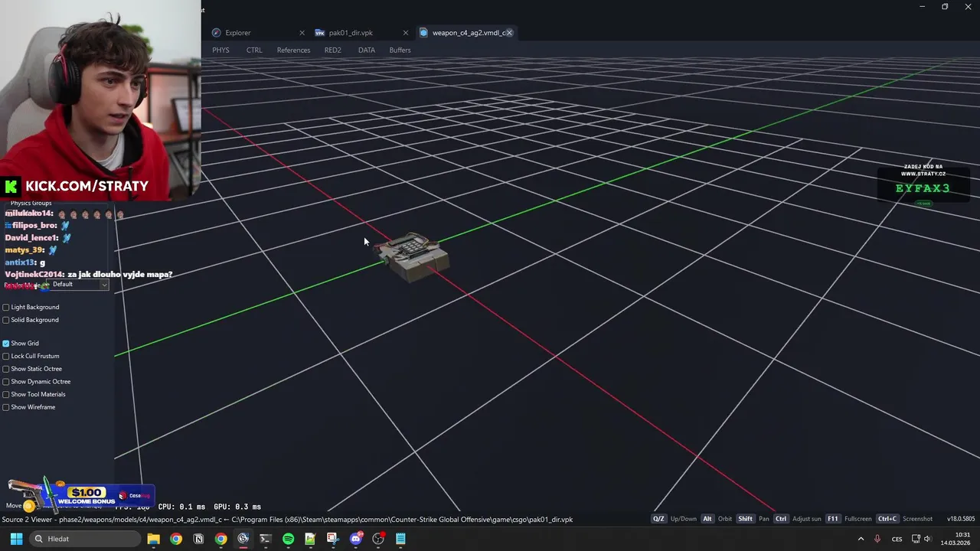The width and height of the screenshot is (980, 551).
Task: Open OBS Studio from the taskbar
Action: coord(378,539)
